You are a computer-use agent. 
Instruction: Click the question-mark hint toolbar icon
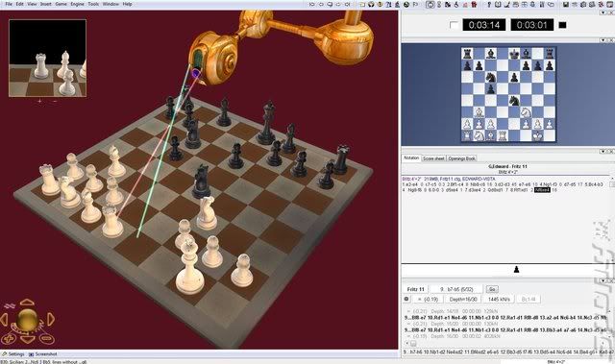pos(388,4)
